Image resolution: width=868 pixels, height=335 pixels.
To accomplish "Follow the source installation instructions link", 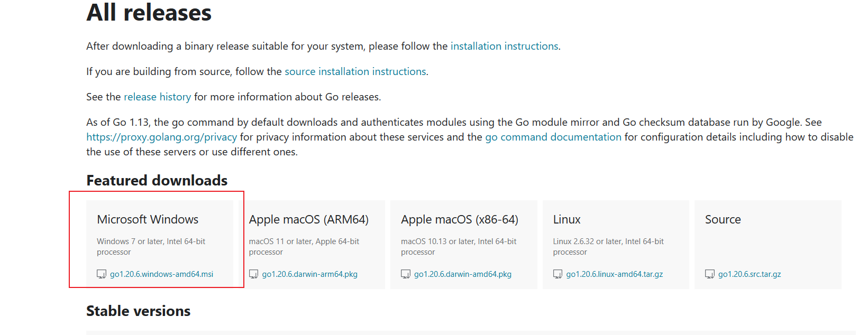I will [x=355, y=72].
